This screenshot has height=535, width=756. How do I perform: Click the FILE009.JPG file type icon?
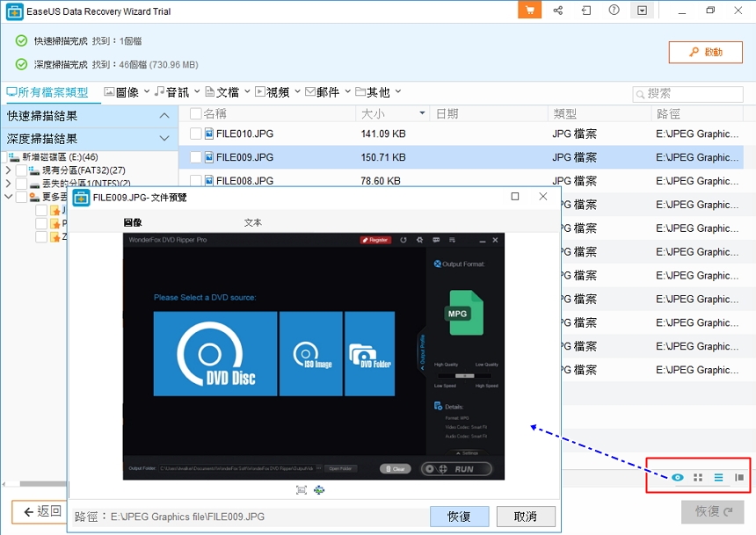point(208,157)
